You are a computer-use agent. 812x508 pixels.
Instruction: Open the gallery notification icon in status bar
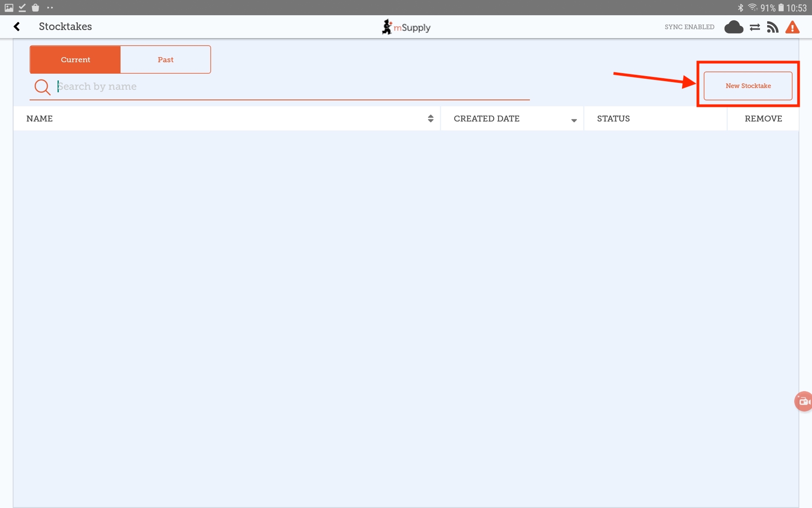(x=9, y=8)
